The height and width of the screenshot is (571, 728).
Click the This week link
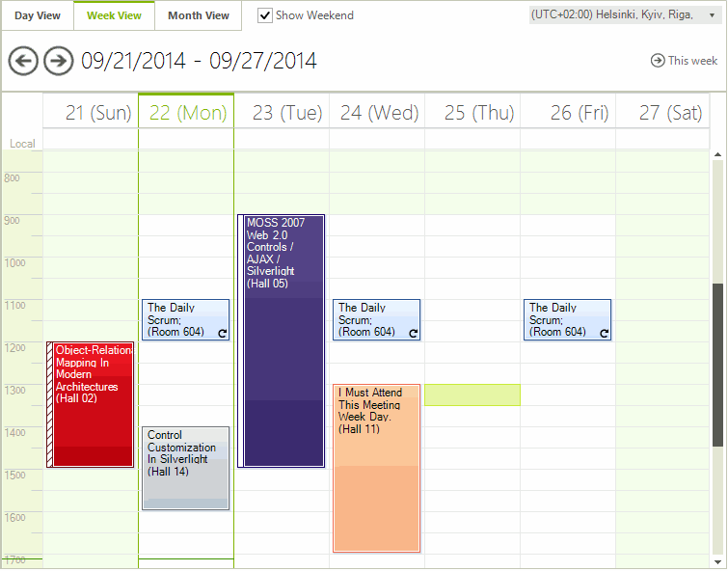[692, 61]
